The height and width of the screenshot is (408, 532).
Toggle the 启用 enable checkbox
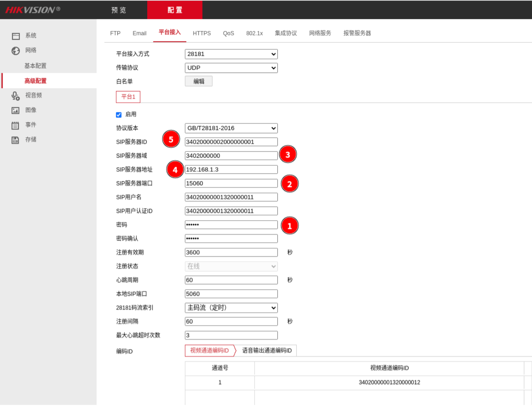click(119, 115)
